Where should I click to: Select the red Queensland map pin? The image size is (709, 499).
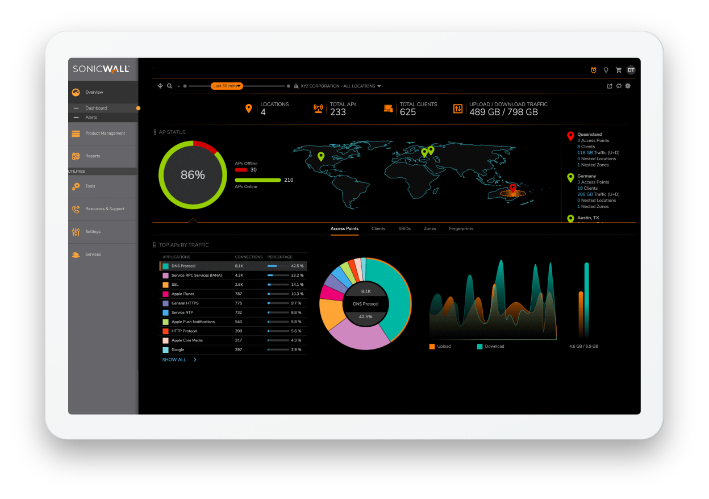click(x=570, y=135)
